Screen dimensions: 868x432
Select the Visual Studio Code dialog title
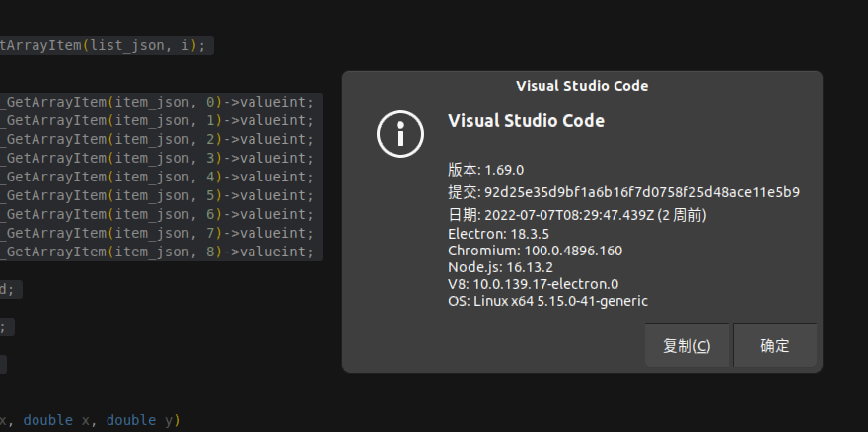coord(582,86)
